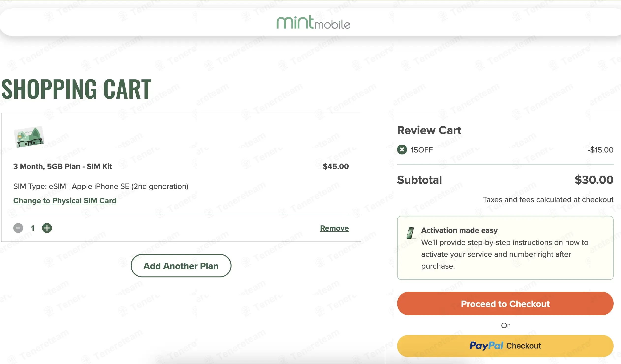The height and width of the screenshot is (364, 621).
Task: Click the Shopping Cart heading
Action: [x=76, y=89]
